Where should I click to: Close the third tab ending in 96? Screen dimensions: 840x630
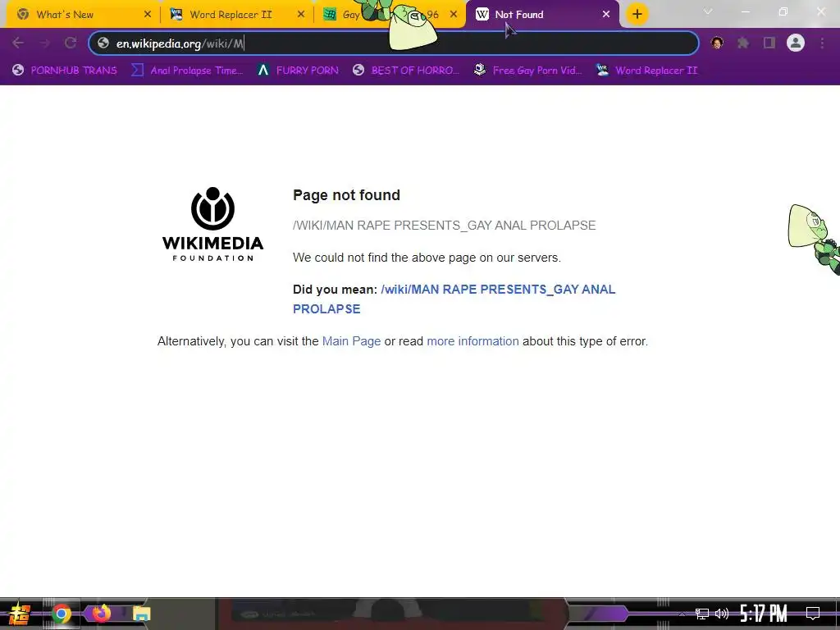click(454, 15)
